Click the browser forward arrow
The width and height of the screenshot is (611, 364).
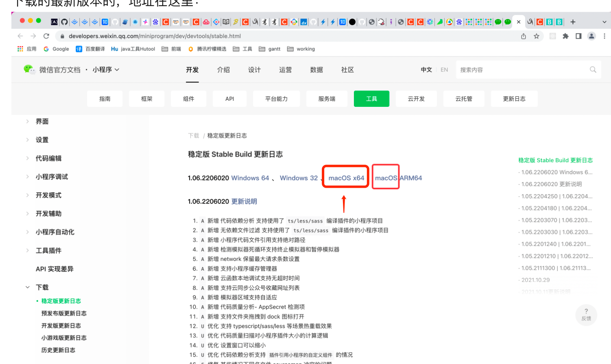[x=33, y=36]
